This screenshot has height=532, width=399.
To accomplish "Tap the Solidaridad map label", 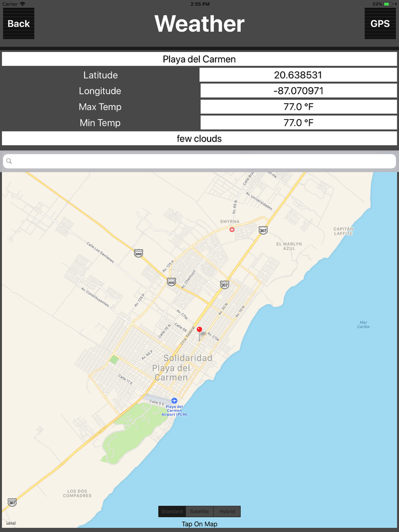I will [188, 358].
